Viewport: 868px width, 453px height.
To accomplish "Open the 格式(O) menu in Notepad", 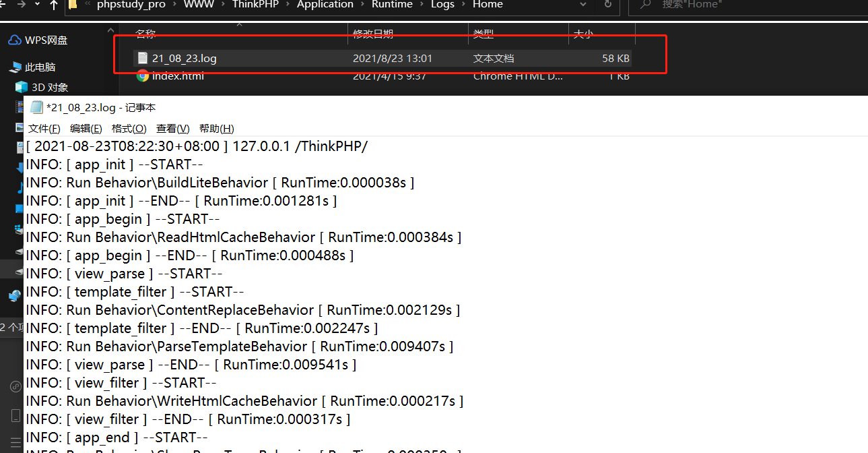I will point(129,128).
